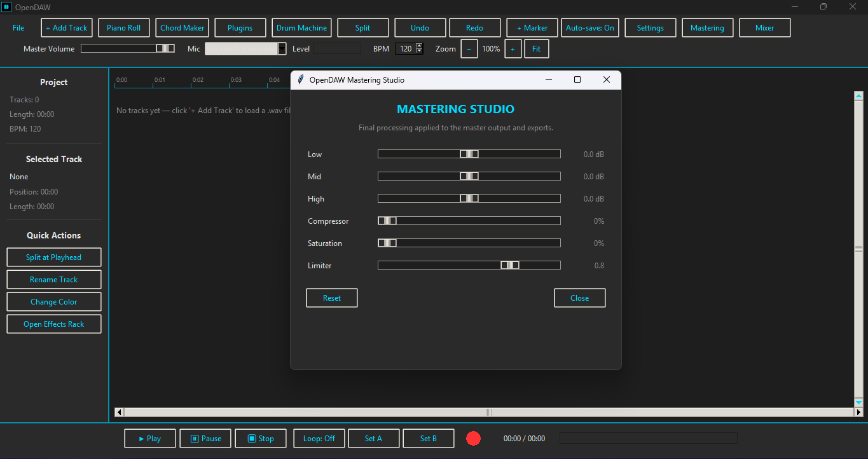The height and width of the screenshot is (459, 868).
Task: Click the 'Tracks: 0' project text
Action: [24, 100]
